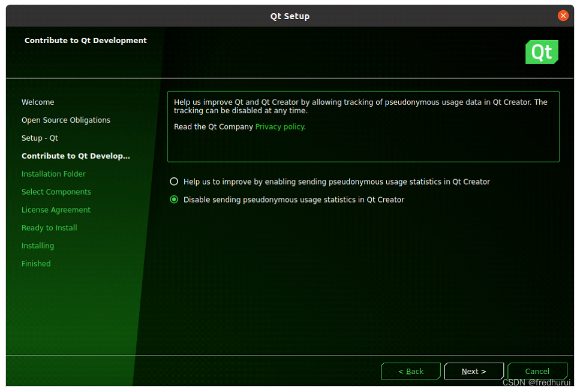Click the Welcome step in sidebar
This screenshot has height=392, width=580.
(x=38, y=102)
